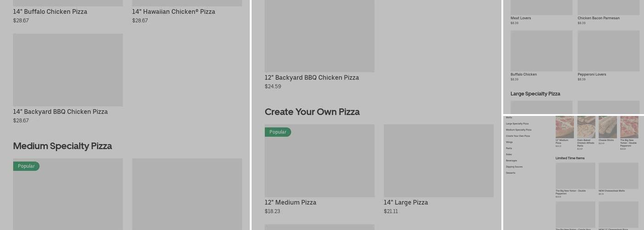The height and width of the screenshot is (230, 644).
Task: Click the 14" Backyard BBQ Chicken Pizza image
Action: coord(68,70)
